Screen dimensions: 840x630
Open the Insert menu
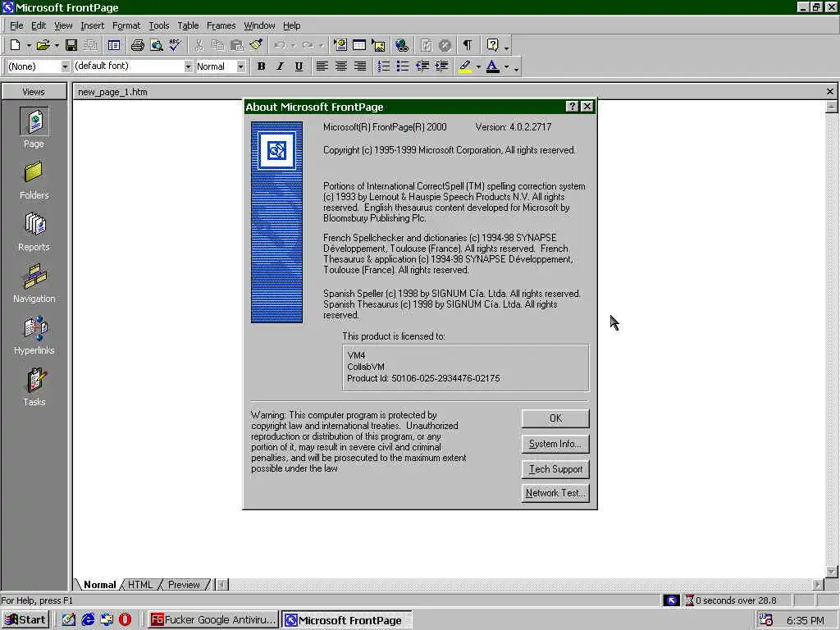point(92,25)
